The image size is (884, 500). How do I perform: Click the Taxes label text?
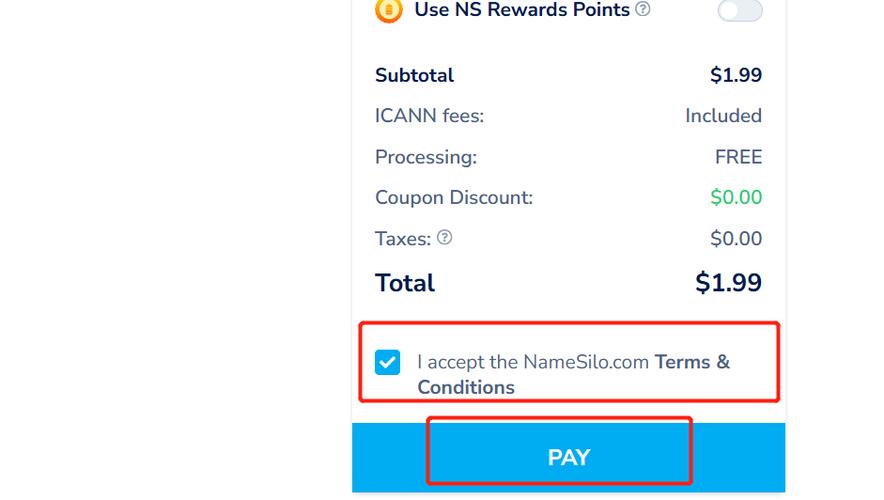pos(402,239)
